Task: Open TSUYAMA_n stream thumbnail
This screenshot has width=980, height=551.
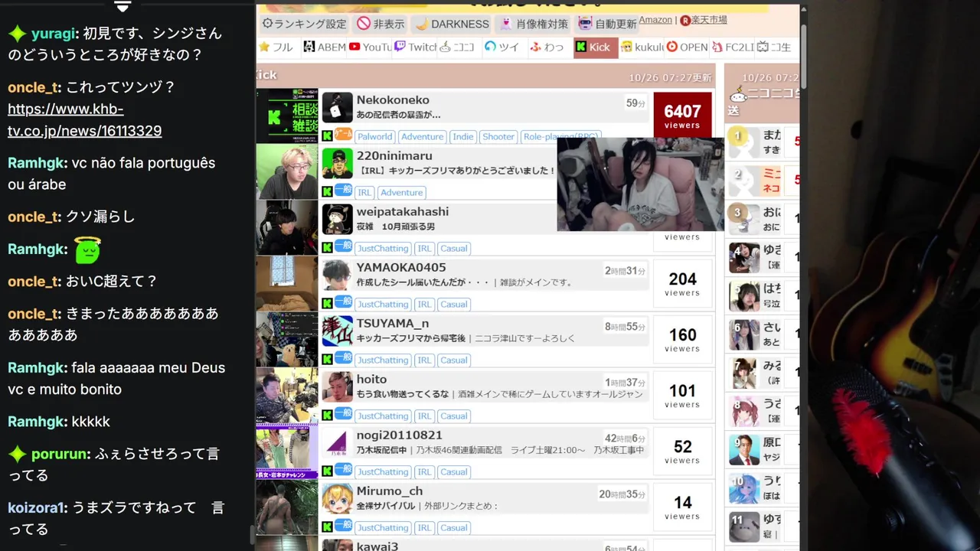Action: point(287,340)
